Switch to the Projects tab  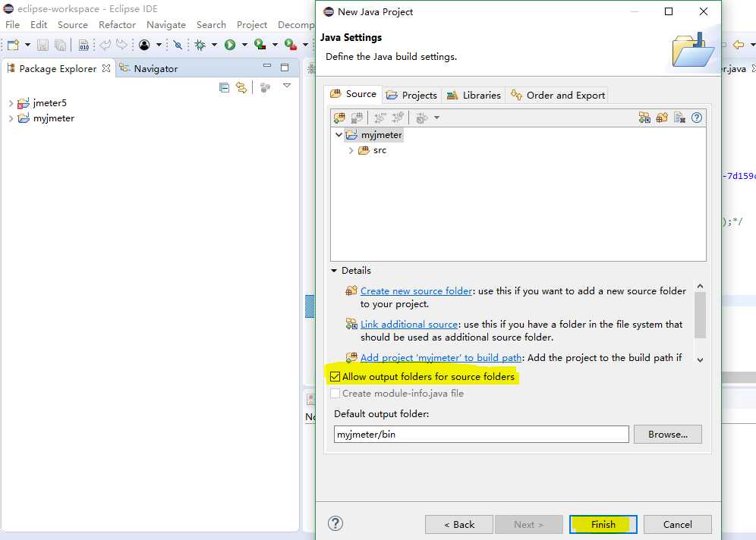coord(412,95)
